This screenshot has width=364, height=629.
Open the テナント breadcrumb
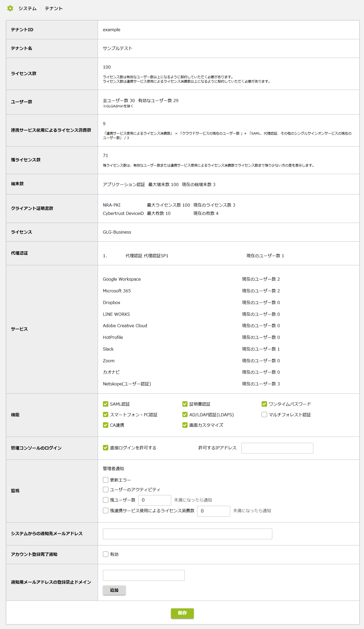click(54, 9)
